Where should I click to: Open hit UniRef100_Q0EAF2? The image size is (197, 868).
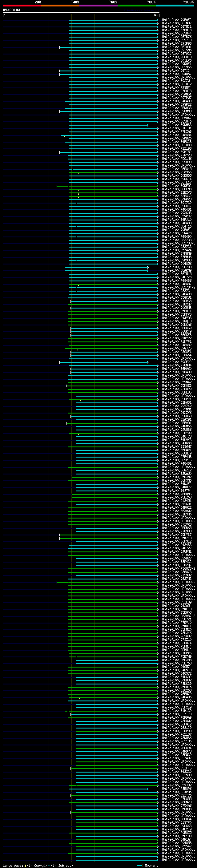tap(177, 20)
